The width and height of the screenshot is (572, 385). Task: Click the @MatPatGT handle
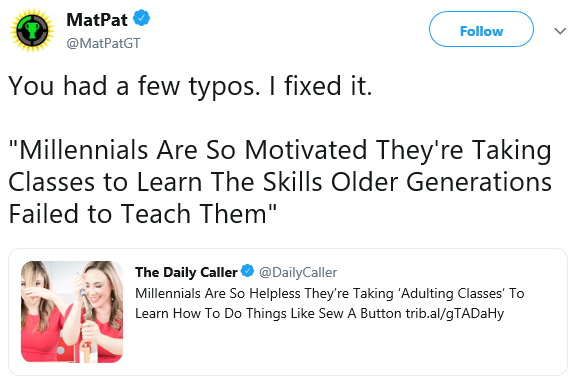103,43
